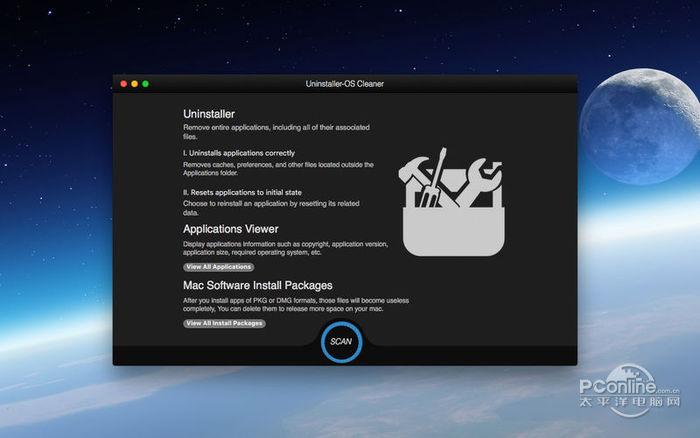Click 'I. Uninstalls applications correctly' text
Viewport: 700px width, 438px height.
pos(239,153)
